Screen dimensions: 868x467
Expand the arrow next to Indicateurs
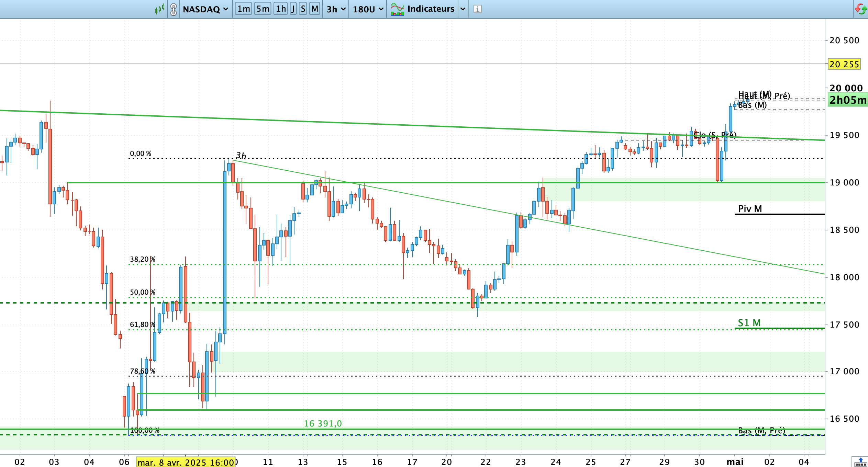click(463, 9)
